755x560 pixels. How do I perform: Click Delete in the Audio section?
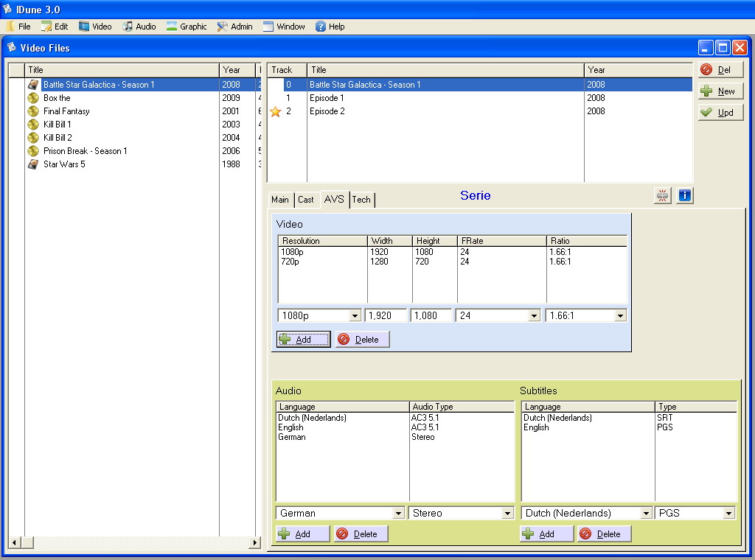tap(361, 533)
